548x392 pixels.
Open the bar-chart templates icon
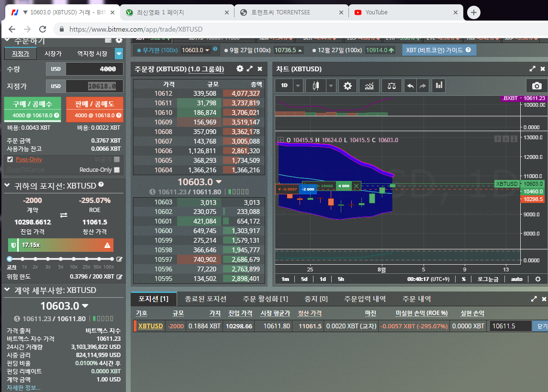pyautogui.click(x=438, y=86)
